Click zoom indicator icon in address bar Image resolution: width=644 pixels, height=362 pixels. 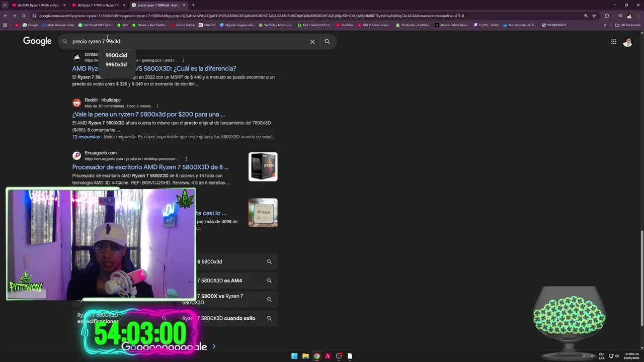pos(586,16)
